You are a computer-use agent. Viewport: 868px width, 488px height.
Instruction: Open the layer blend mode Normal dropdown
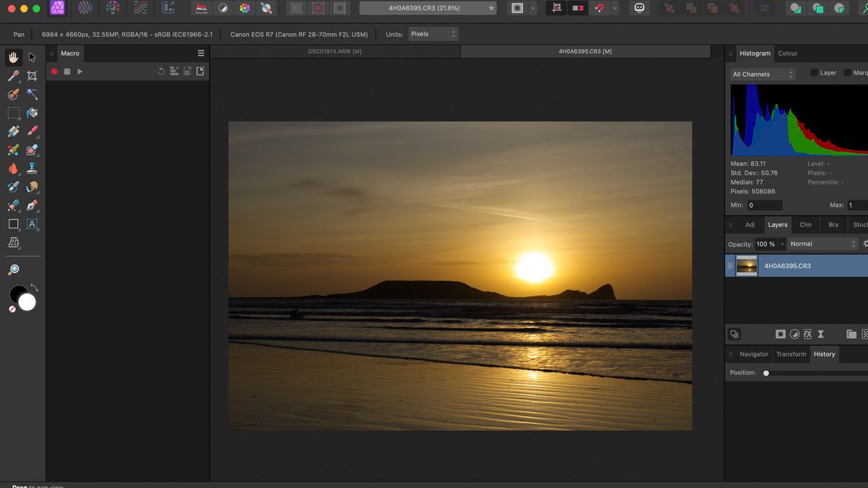point(822,244)
